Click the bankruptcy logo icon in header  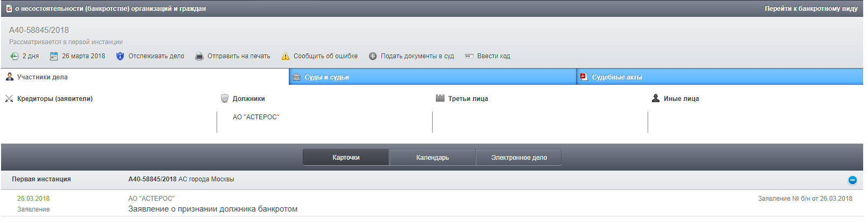click(x=9, y=9)
